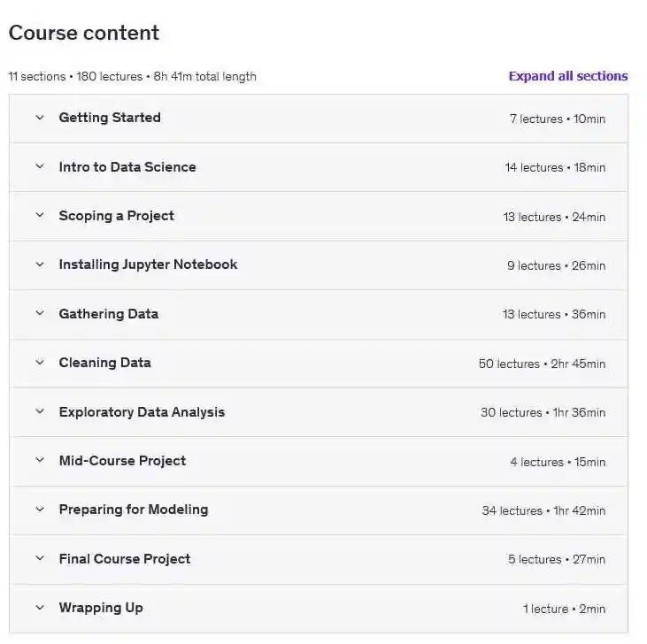The image size is (647, 644).
Task: Click the 50 lectures 2hr 45min label
Action: coord(542,364)
